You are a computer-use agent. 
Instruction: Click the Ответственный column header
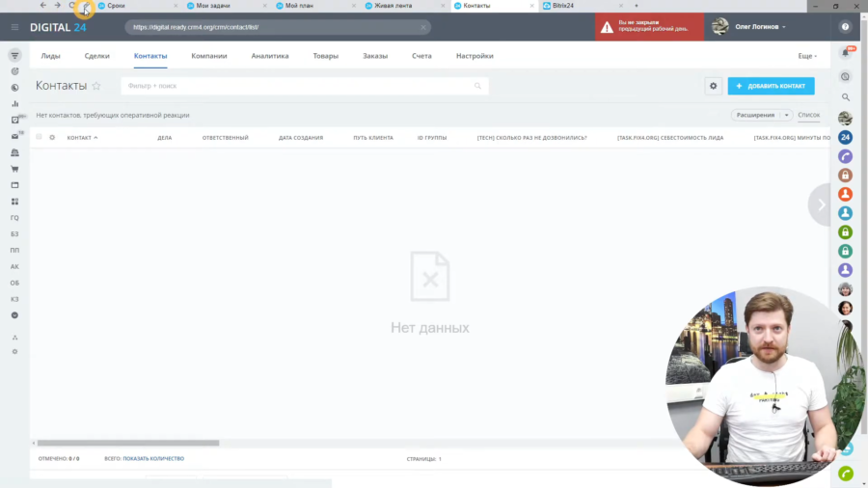click(226, 138)
